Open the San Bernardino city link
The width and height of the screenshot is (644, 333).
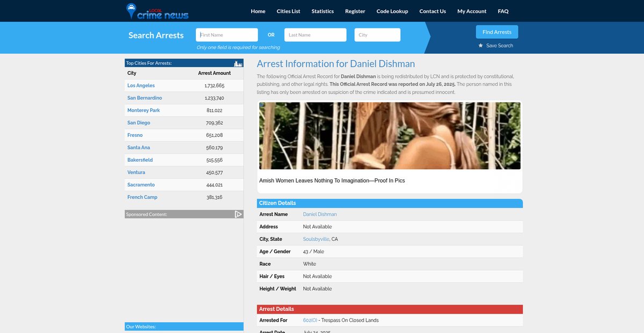click(x=145, y=98)
